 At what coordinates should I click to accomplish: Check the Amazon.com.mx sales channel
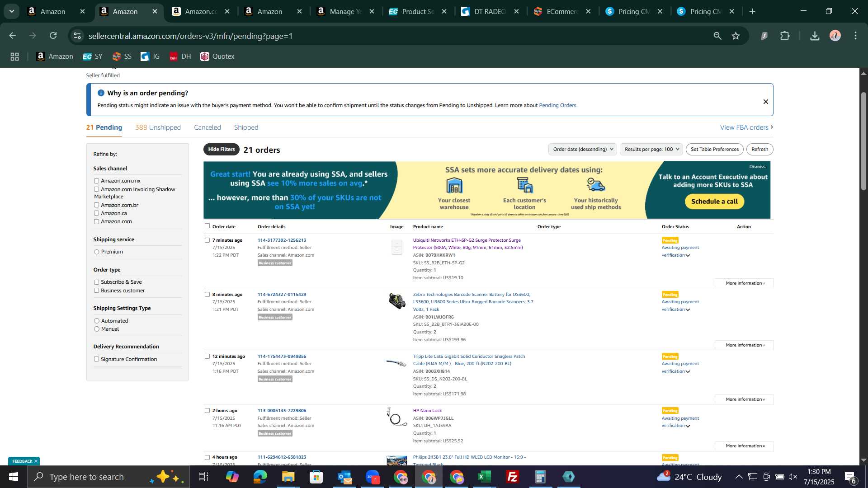(96, 181)
